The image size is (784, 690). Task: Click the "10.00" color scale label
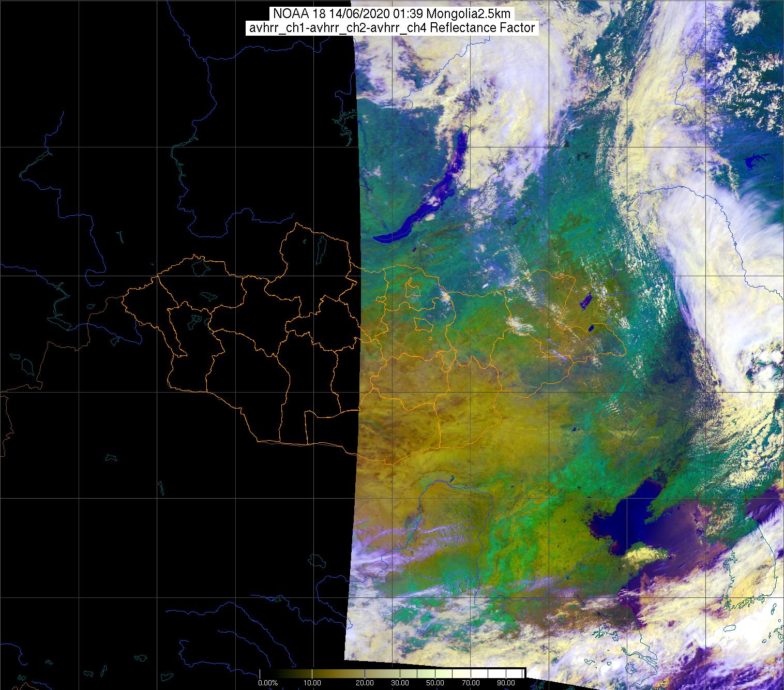[x=312, y=683]
